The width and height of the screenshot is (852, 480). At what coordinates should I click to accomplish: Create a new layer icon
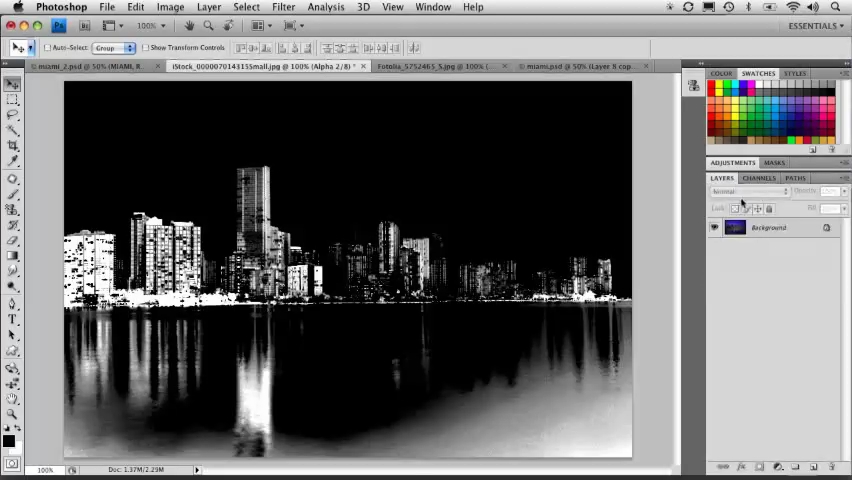point(813,466)
